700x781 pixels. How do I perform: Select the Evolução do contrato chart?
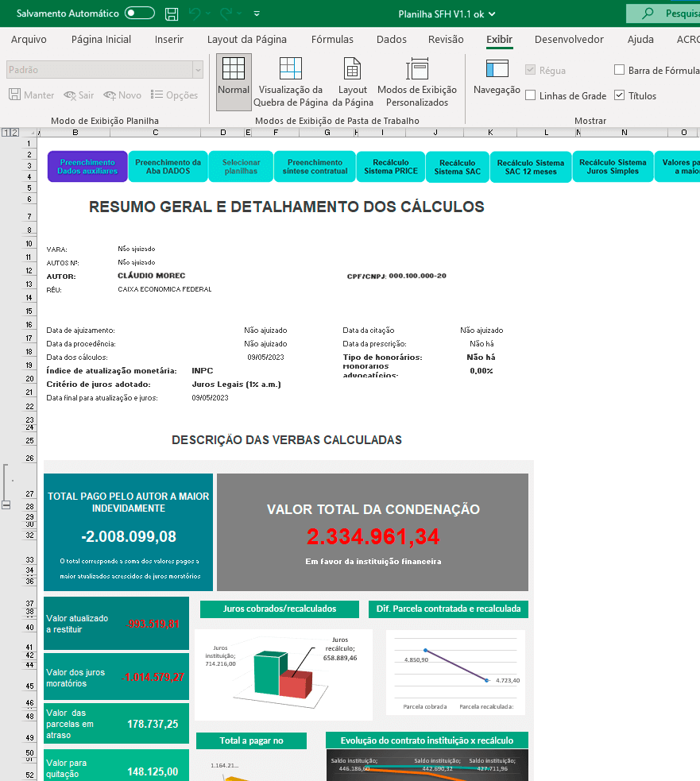coord(427,765)
